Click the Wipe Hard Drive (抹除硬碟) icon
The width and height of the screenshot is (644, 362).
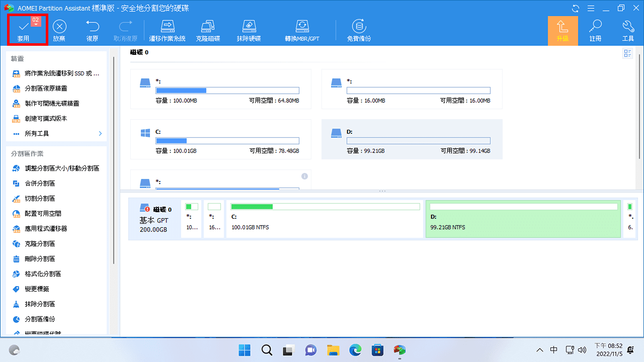249,29
